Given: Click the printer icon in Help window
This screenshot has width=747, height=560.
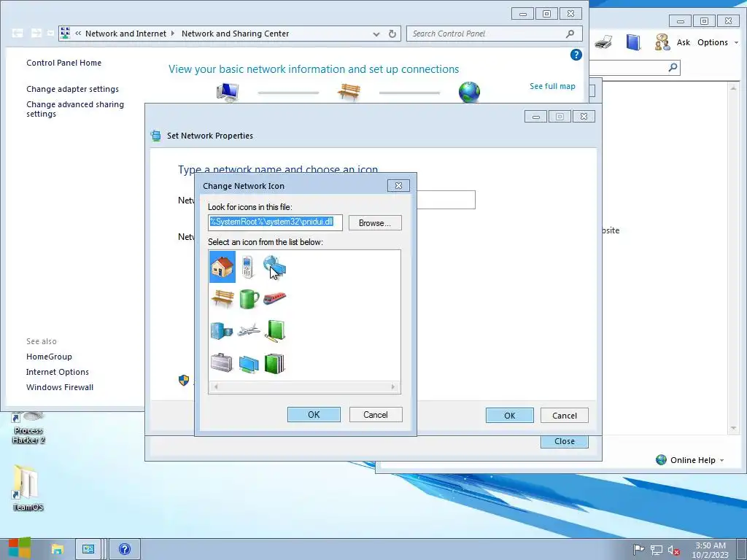Looking at the screenshot, I should (x=603, y=42).
